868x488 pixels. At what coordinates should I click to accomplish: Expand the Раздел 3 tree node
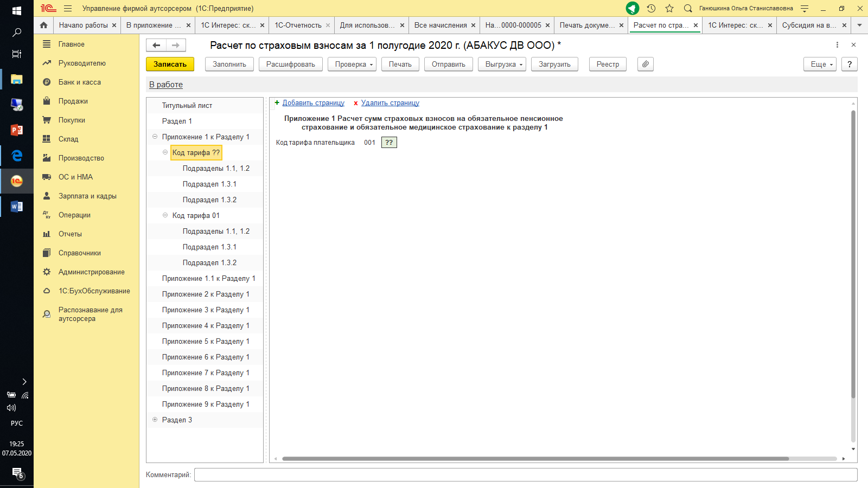[x=155, y=420]
